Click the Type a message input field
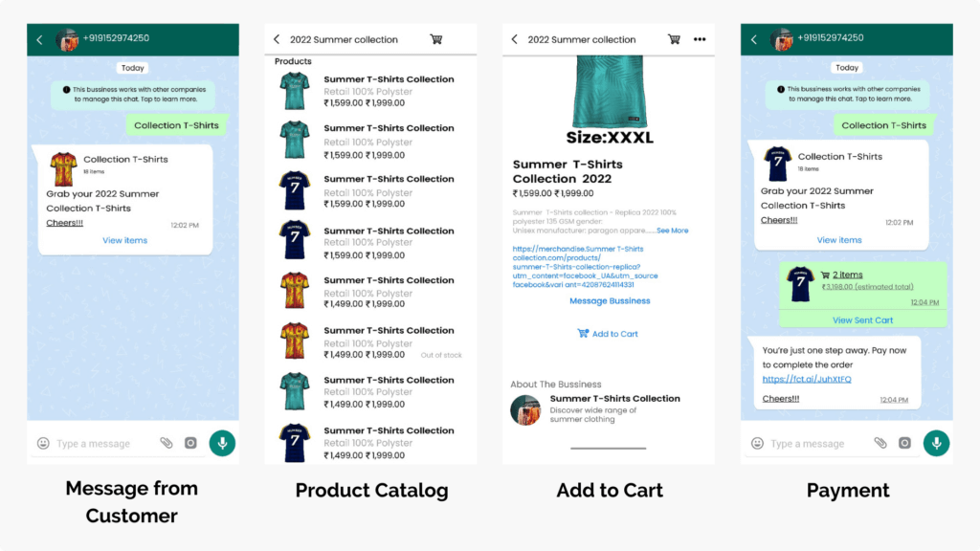The height and width of the screenshot is (551, 980). [96, 443]
